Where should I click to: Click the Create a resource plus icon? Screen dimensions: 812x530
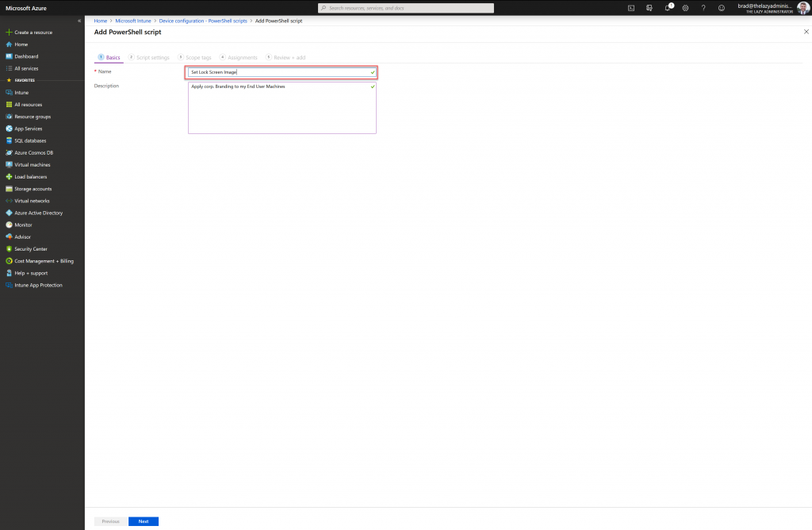pyautogui.click(x=9, y=32)
